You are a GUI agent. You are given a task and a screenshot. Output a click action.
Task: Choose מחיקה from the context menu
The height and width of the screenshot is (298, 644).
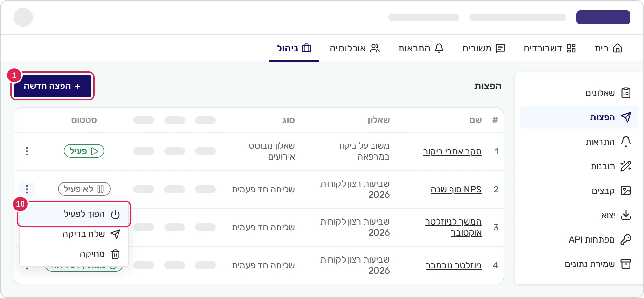click(74, 254)
